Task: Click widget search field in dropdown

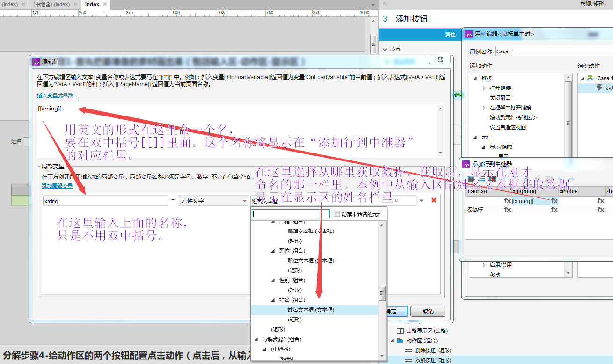Action: (291, 214)
